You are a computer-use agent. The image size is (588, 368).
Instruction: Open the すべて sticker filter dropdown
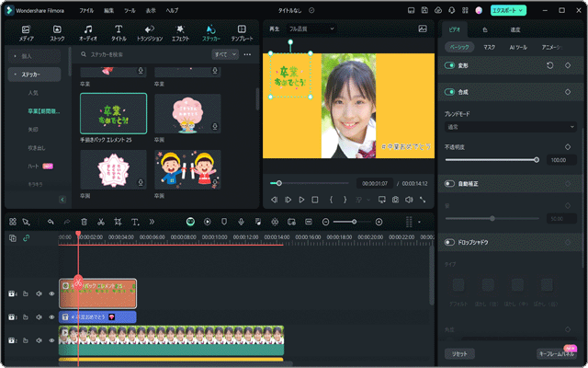225,54
